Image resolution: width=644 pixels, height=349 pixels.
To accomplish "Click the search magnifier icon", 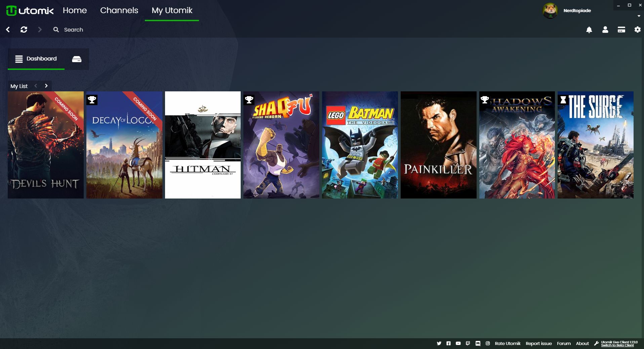I will 56,30.
